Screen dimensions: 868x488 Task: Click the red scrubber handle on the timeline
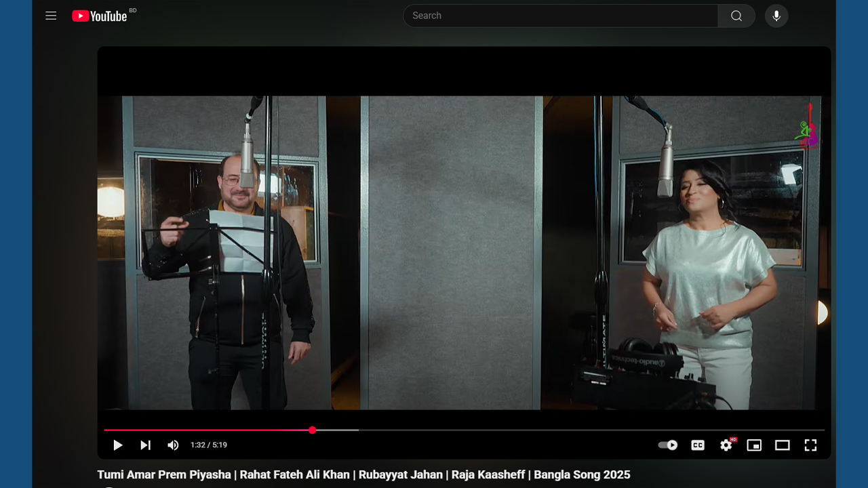pos(312,430)
